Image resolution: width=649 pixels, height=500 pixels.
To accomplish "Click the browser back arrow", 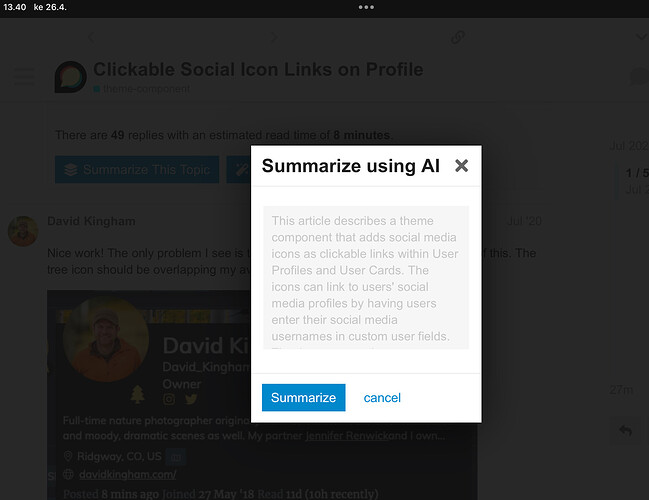I will coord(91,37).
